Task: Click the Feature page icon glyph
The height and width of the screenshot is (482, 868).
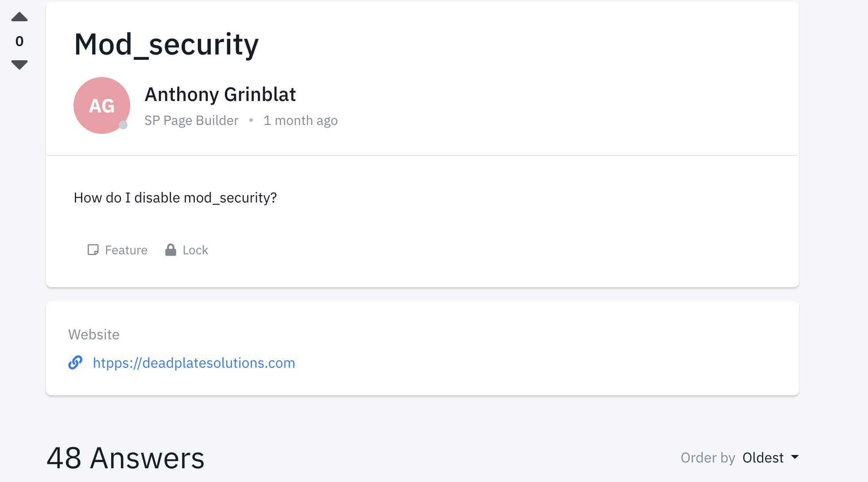Action: 93,250
